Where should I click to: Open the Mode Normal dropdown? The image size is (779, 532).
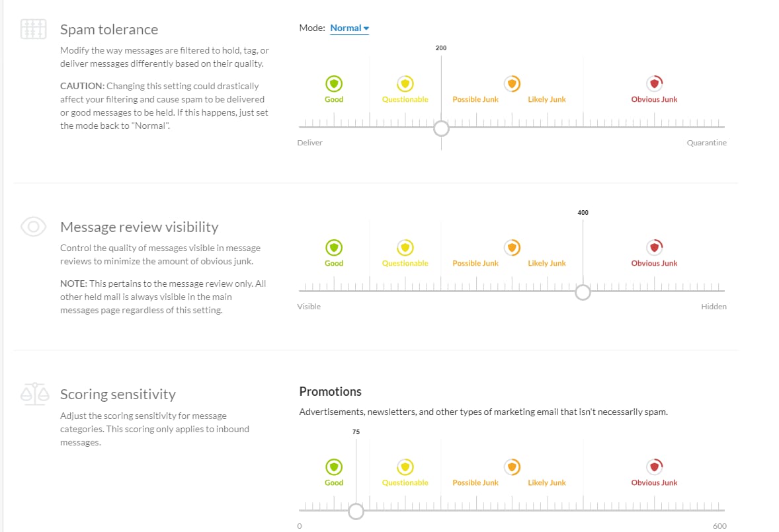pos(349,28)
